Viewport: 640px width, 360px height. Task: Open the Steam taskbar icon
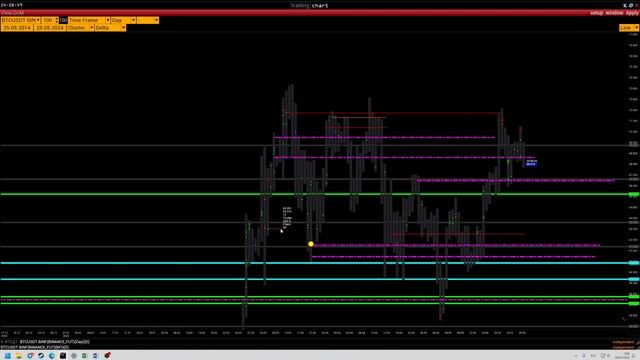(x=41, y=356)
